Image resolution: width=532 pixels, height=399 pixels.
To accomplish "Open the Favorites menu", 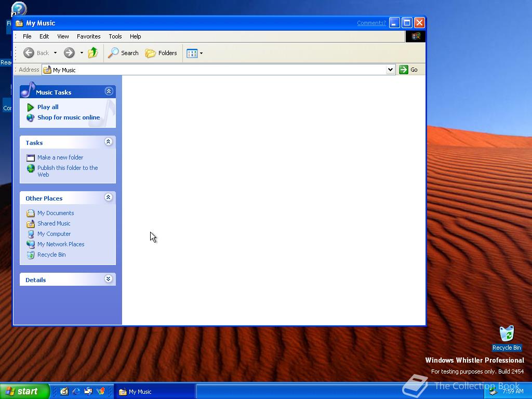I will (x=88, y=36).
